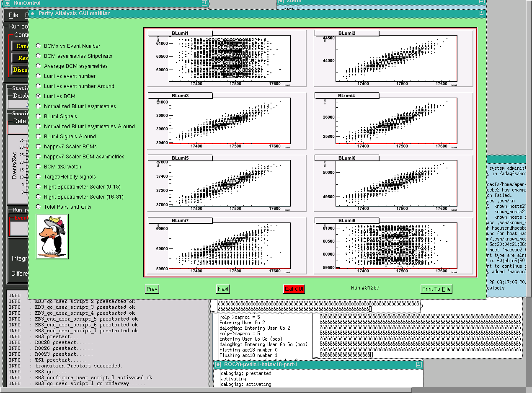Viewport: 532px width, 393px height.
Task: Click the BLumi1 title label
Action: pos(180,33)
